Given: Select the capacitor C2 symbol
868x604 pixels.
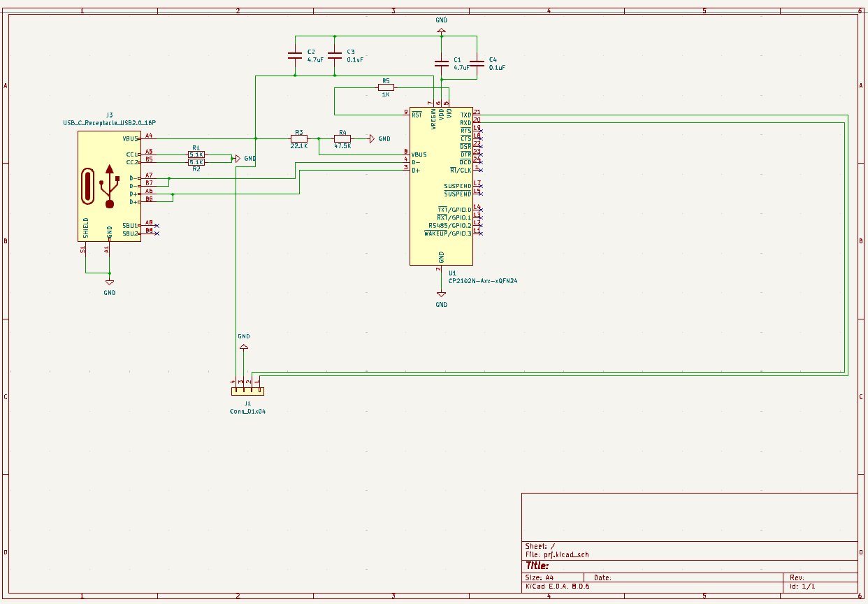Looking at the screenshot, I should pyautogui.click(x=295, y=55).
